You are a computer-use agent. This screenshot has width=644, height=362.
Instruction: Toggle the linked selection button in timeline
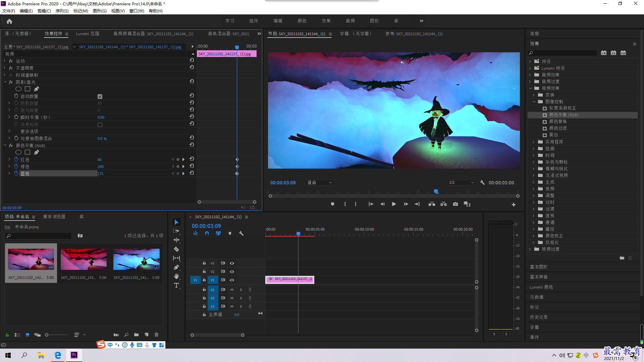[x=218, y=233]
